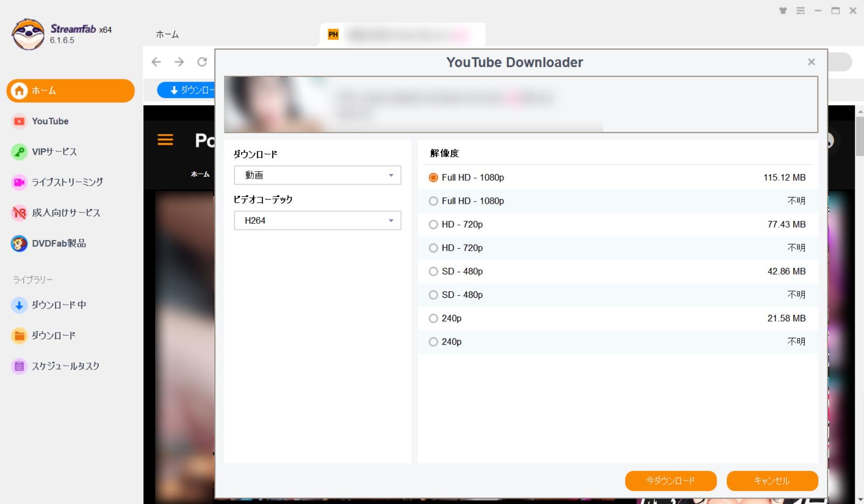Click the blue ダウンロード button behind dialog
The width and height of the screenshot is (864, 504).
186,90
